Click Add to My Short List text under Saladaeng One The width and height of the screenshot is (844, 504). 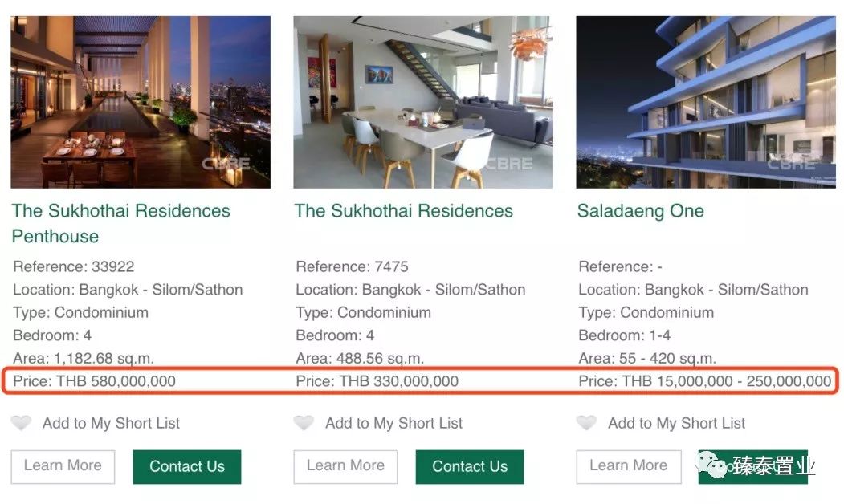(676, 423)
